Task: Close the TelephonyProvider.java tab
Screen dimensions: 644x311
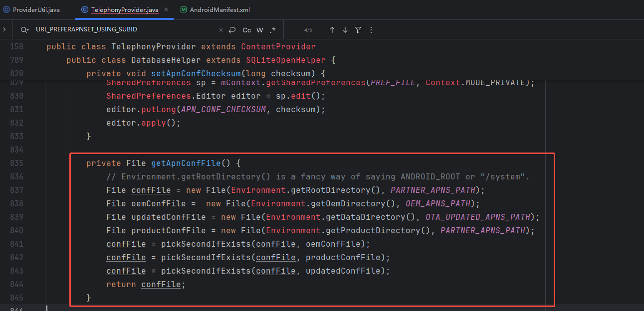Action: point(166,9)
